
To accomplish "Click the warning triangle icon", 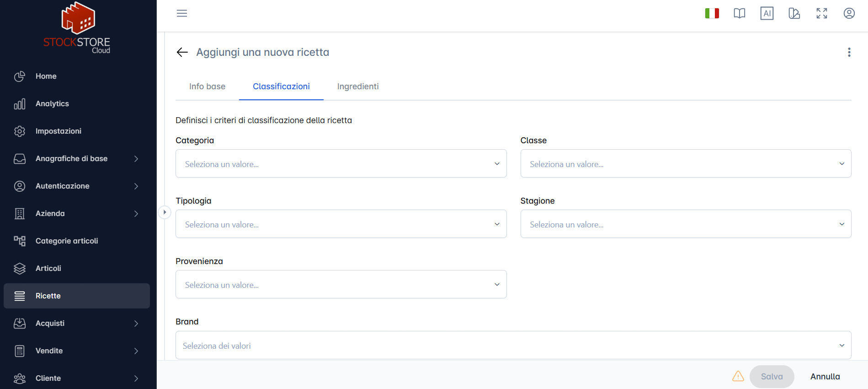I will [738, 376].
